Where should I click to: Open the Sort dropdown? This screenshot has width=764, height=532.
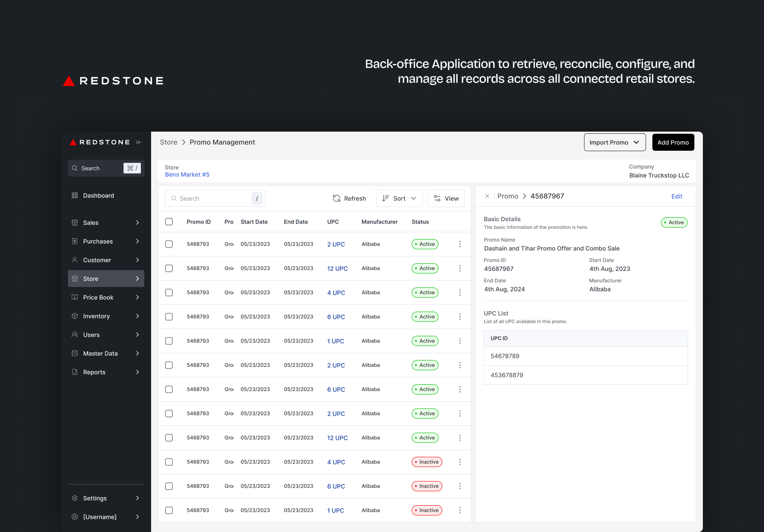[399, 198]
